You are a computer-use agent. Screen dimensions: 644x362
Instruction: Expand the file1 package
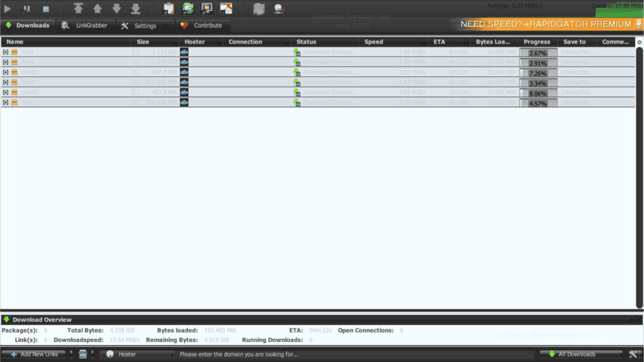(5, 102)
